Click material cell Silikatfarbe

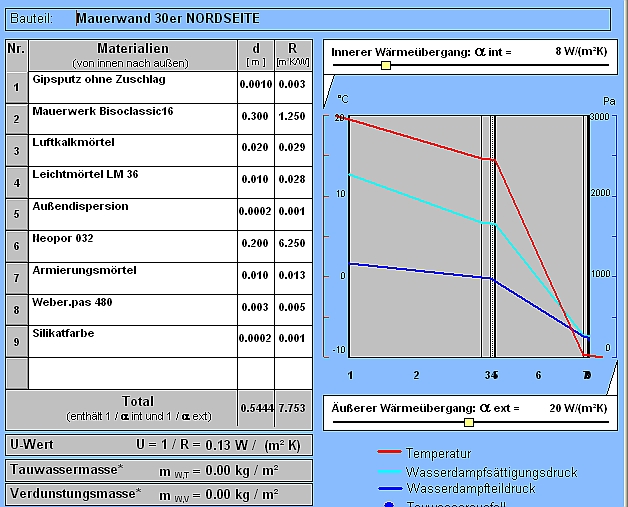coord(133,342)
